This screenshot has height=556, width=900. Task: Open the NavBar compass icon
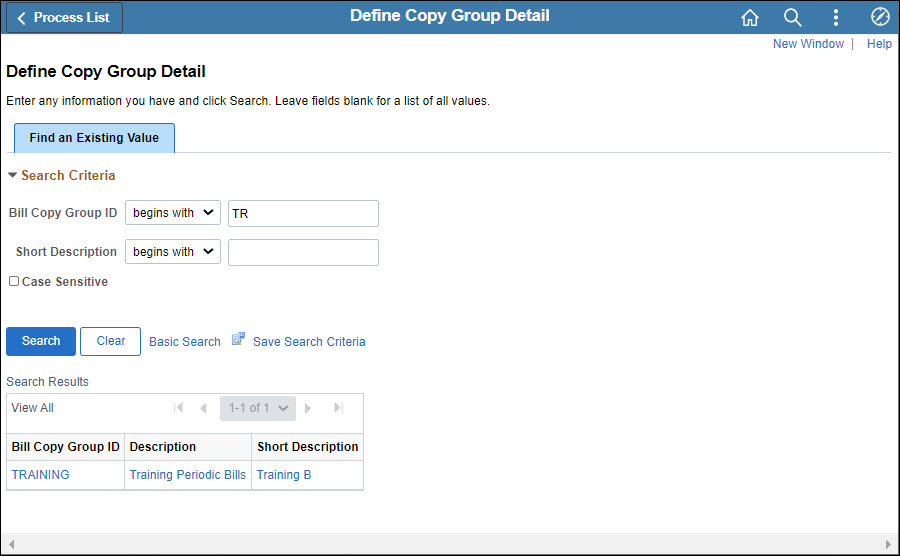pos(880,17)
